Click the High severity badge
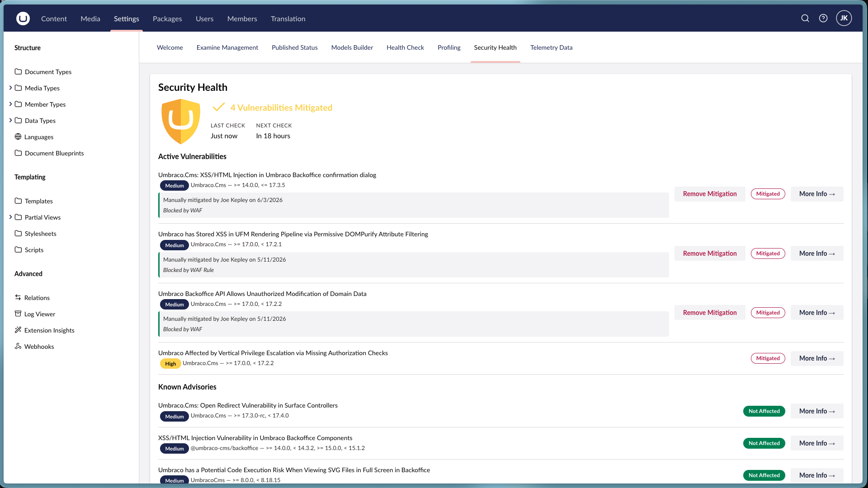868x488 pixels. click(x=170, y=364)
